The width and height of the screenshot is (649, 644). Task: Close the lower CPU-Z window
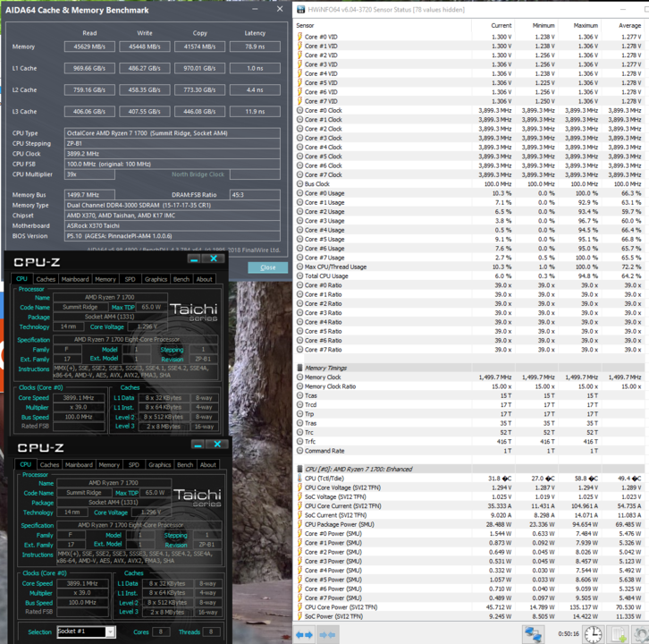pyautogui.click(x=217, y=445)
